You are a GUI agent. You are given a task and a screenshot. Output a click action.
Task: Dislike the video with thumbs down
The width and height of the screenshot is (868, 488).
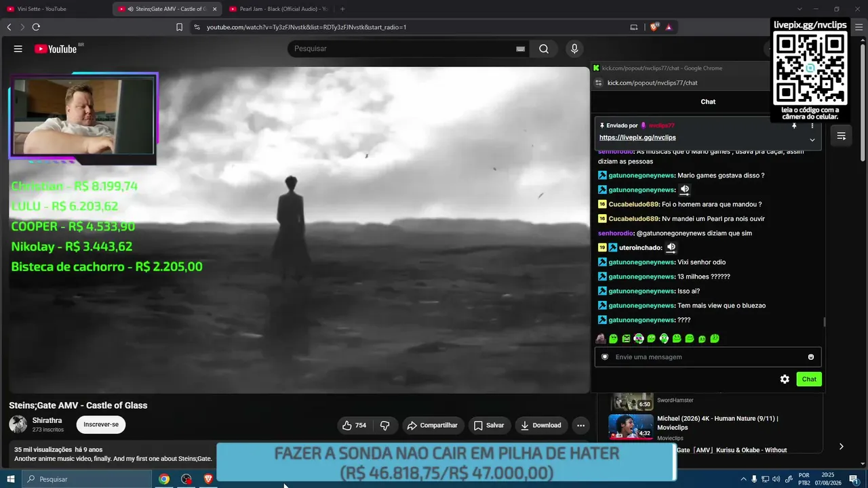[x=385, y=426]
